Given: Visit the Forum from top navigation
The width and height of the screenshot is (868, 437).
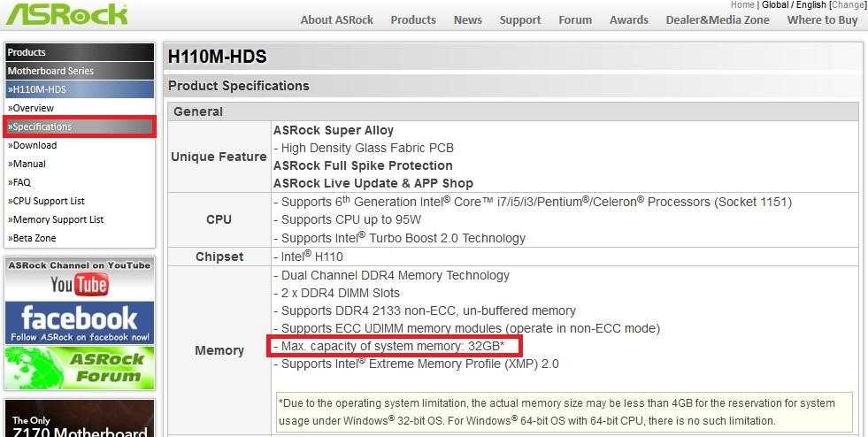Looking at the screenshot, I should pos(575,19).
